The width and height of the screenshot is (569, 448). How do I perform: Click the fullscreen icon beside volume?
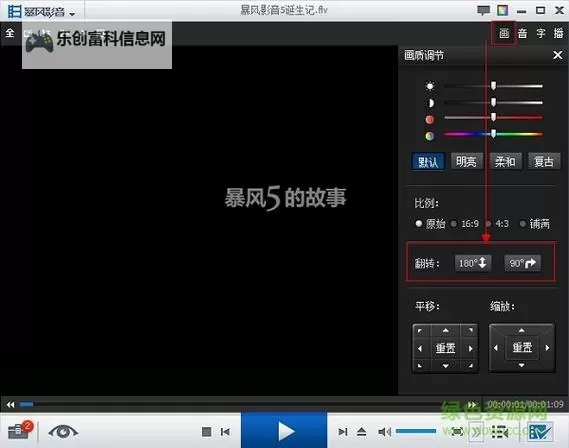(457, 431)
